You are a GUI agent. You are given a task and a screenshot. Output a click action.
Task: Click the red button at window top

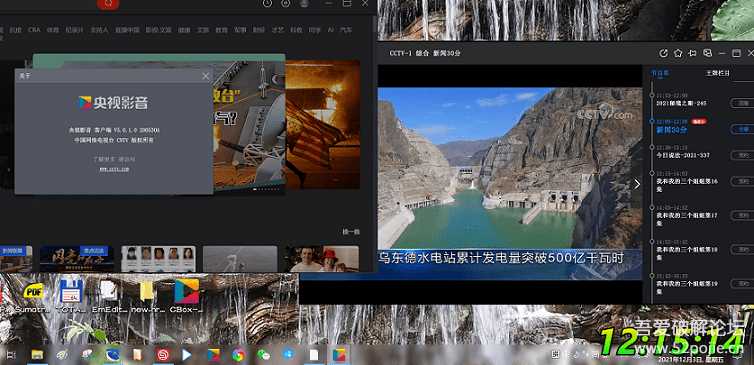tap(108, 4)
